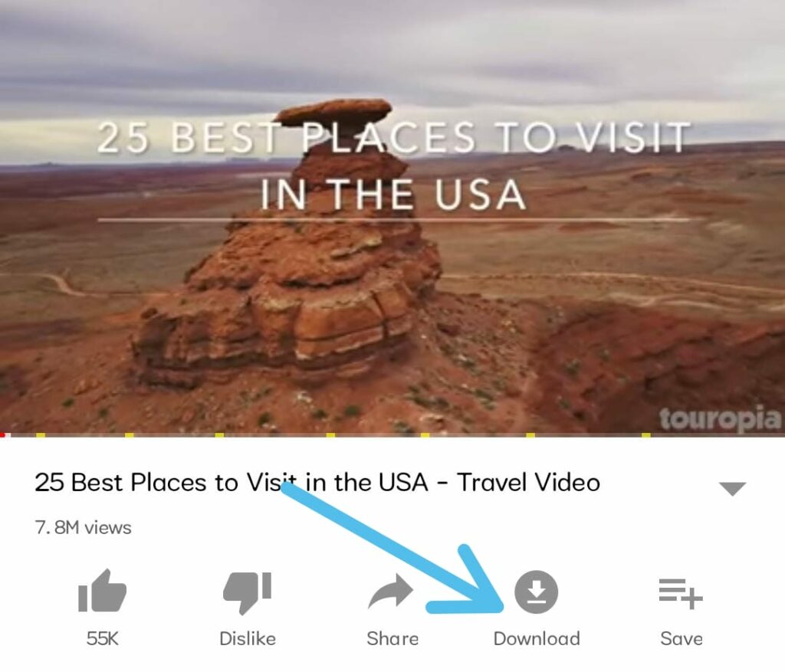The height and width of the screenshot is (672, 785).
Task: Expand the video description arrow
Action: click(732, 488)
